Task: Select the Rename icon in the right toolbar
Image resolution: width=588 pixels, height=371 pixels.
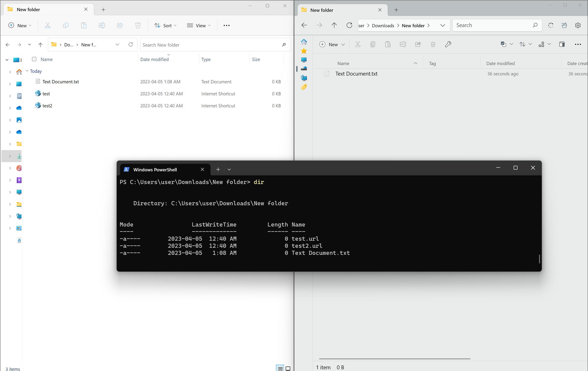Action: 403,44
